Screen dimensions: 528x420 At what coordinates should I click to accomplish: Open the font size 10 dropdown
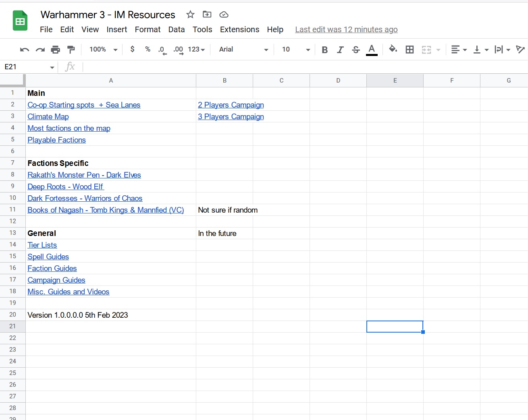(296, 50)
